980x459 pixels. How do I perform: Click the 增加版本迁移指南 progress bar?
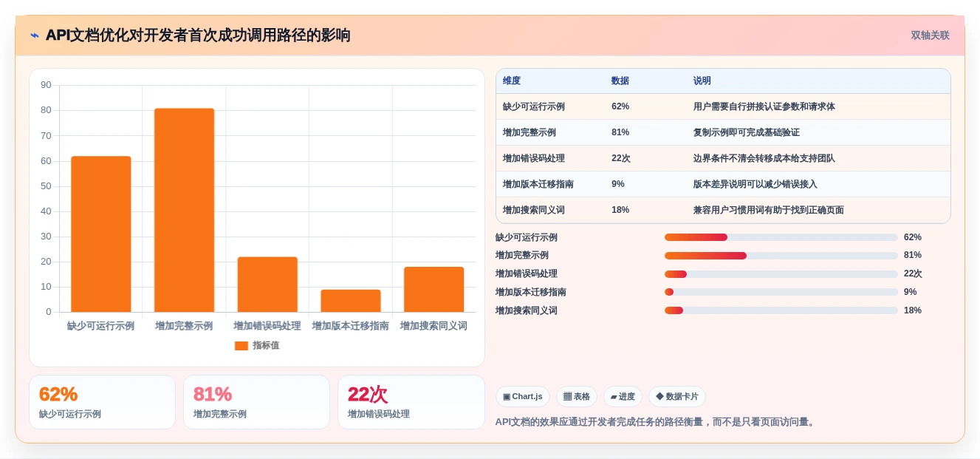click(x=781, y=292)
